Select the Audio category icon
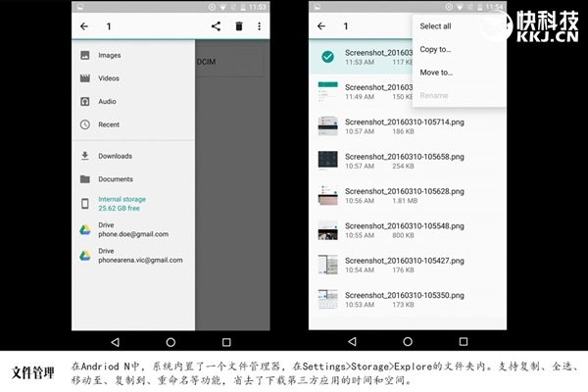Viewport: 588px width, 392px height. (85, 101)
